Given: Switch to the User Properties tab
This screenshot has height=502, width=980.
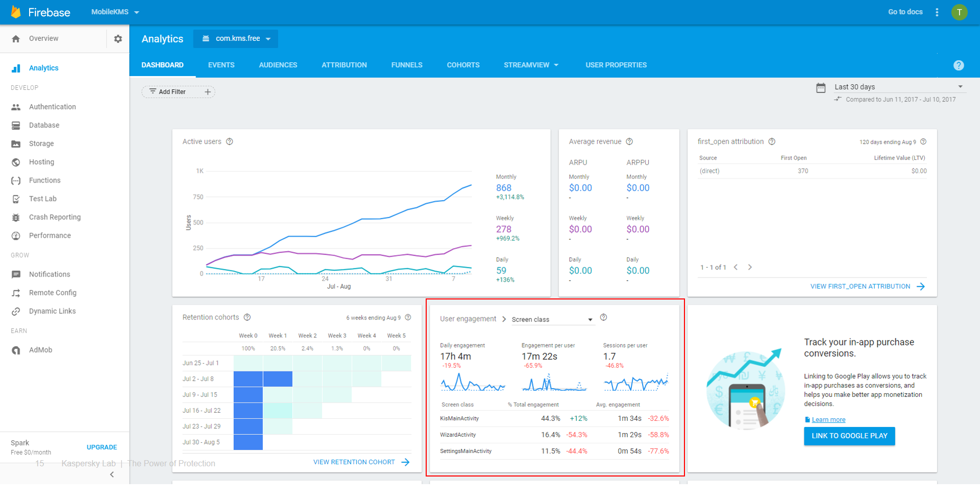Looking at the screenshot, I should click(616, 65).
